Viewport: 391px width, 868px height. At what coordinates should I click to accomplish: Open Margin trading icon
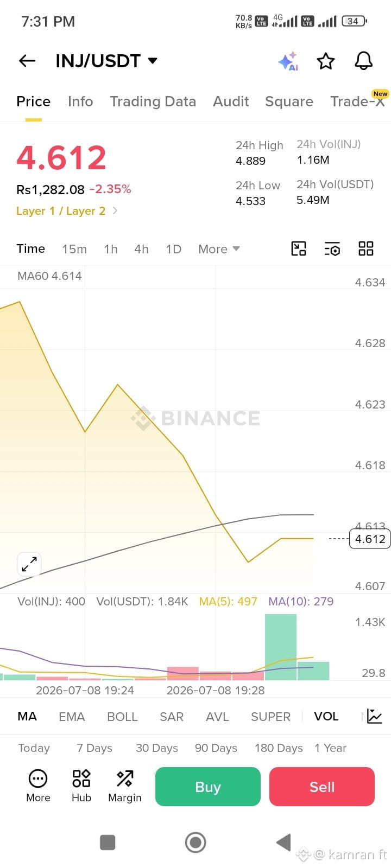pyautogui.click(x=125, y=786)
